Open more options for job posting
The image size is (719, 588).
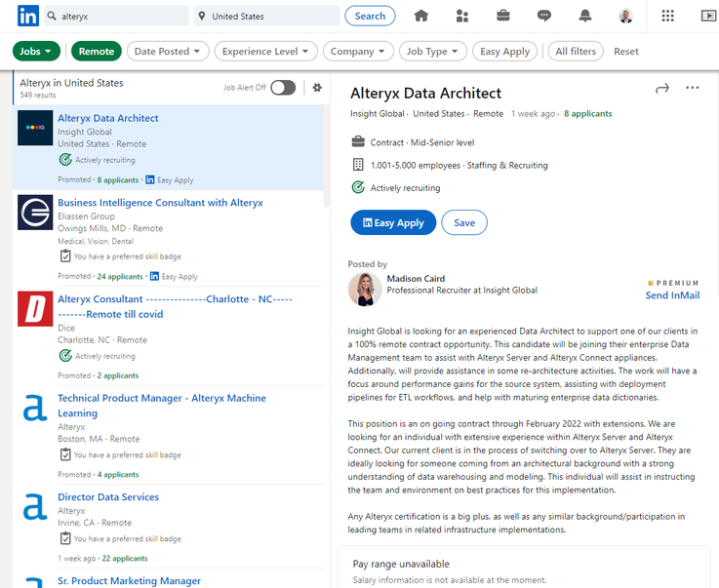pyautogui.click(x=693, y=89)
